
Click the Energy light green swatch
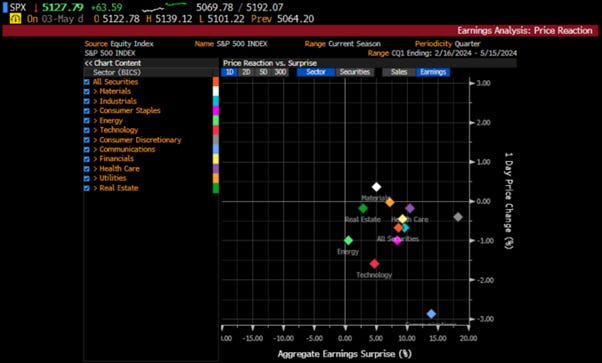(x=216, y=120)
